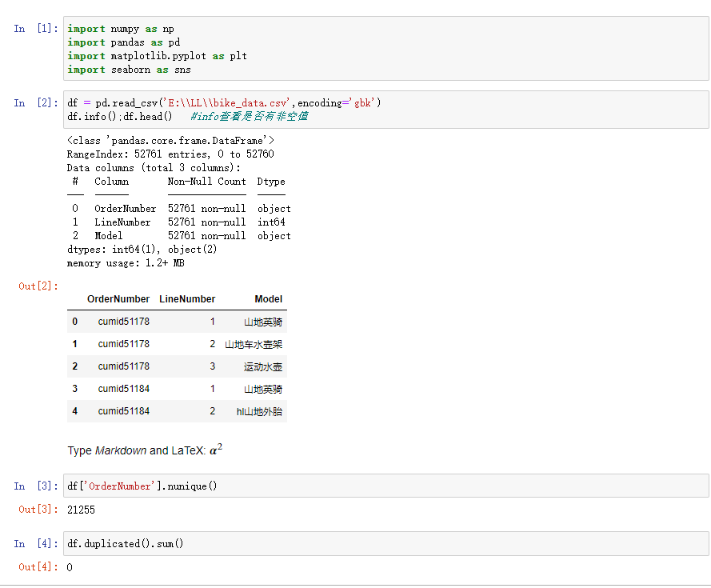Click the Out[4] result value 0

[x=70, y=567]
